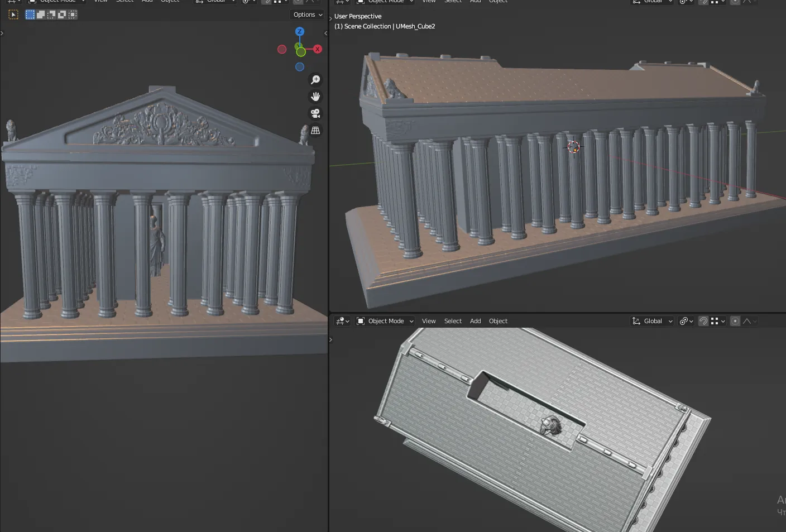Open the Object menu in the top-left viewport

(170, 2)
